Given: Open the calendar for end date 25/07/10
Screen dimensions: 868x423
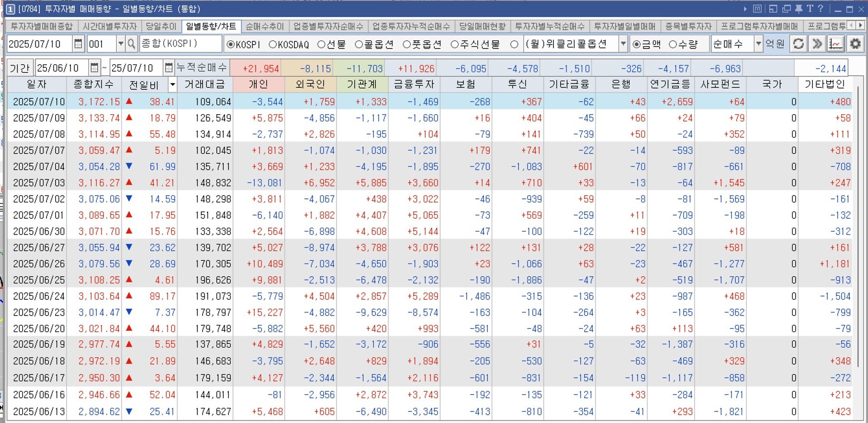Looking at the screenshot, I should 169,68.
